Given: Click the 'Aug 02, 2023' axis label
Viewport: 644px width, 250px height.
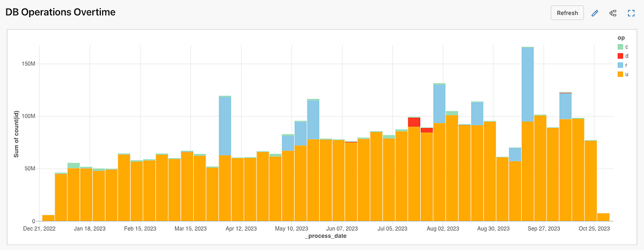Looking at the screenshot, I should tap(443, 228).
